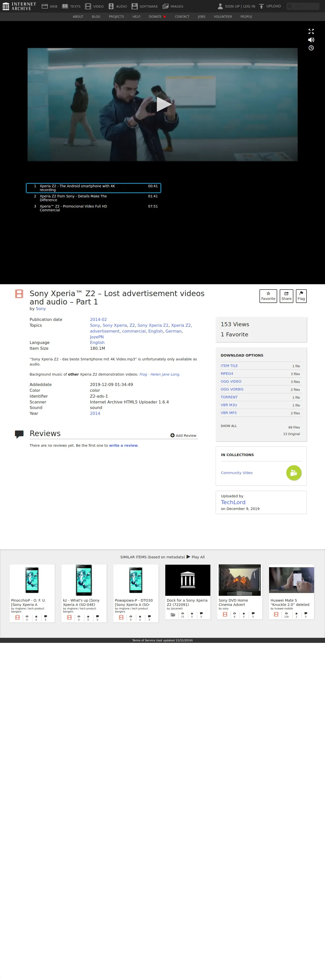Open the People menu item
The height and width of the screenshot is (980, 325).
(x=246, y=17)
